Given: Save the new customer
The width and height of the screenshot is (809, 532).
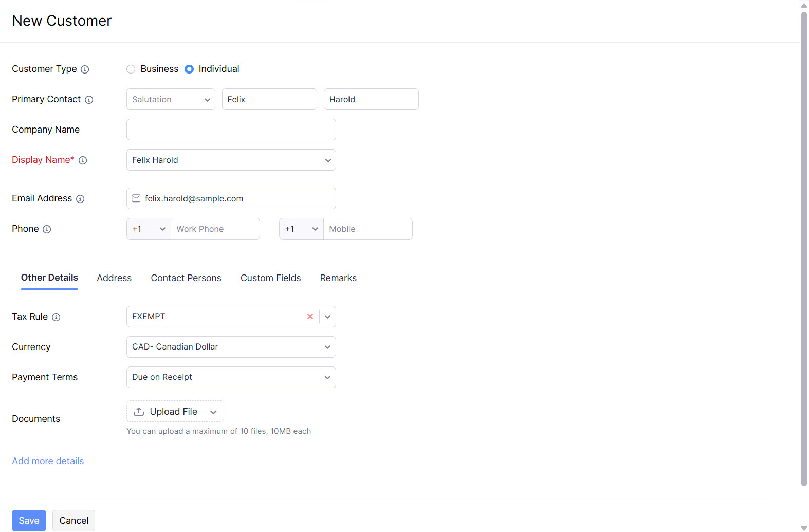Looking at the screenshot, I should click(29, 521).
